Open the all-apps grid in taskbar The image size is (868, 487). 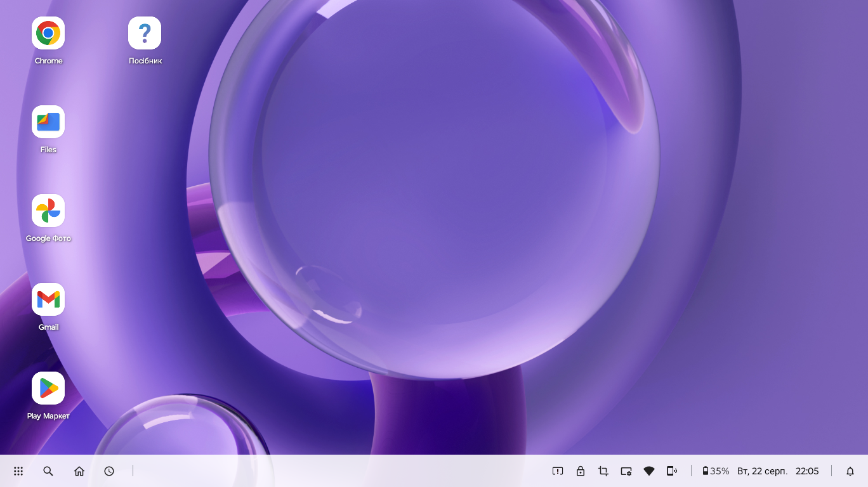[x=18, y=471]
